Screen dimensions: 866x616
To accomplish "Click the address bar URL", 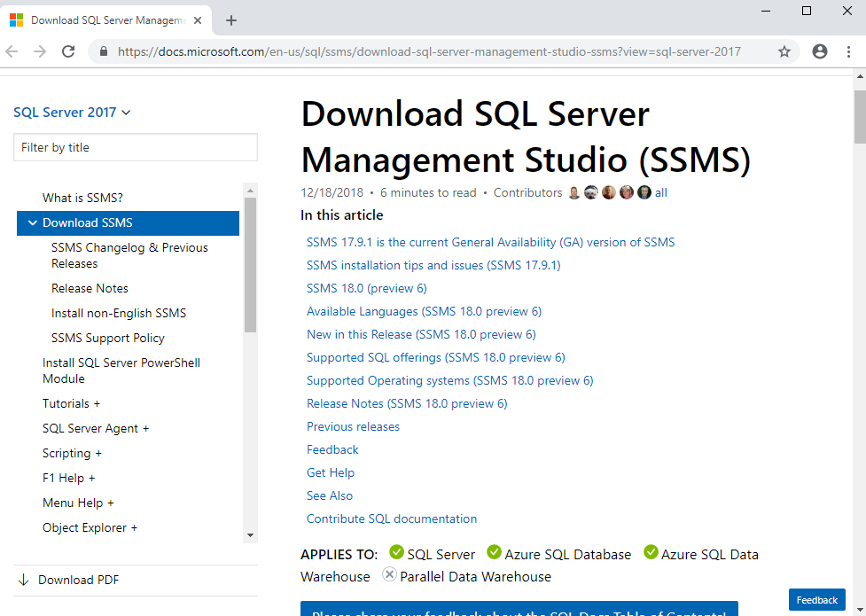I will pos(429,52).
